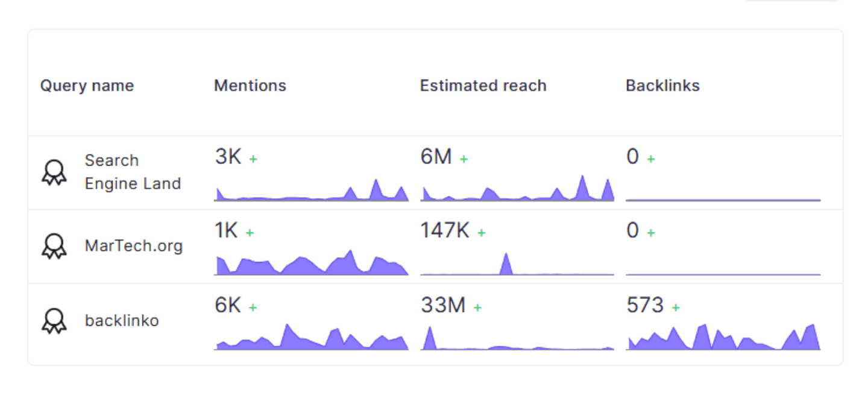Open the backlinko query
The height and width of the screenshot is (398, 868).
coord(122,320)
